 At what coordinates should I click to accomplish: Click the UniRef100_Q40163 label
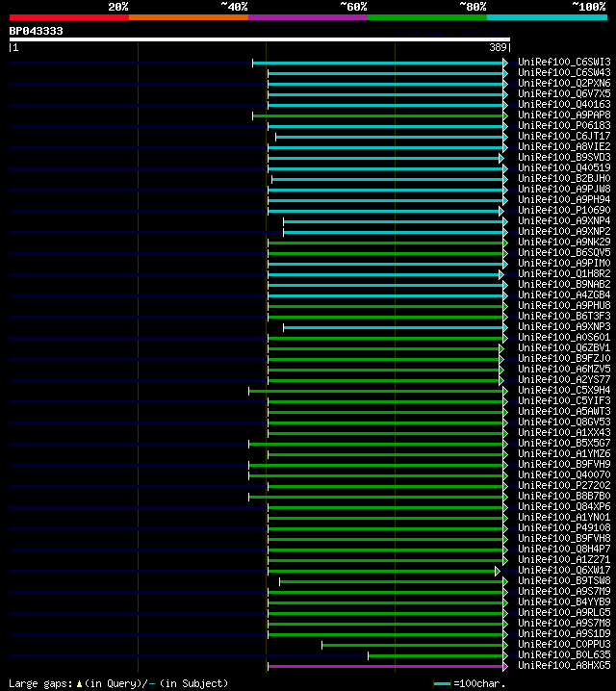564,105
